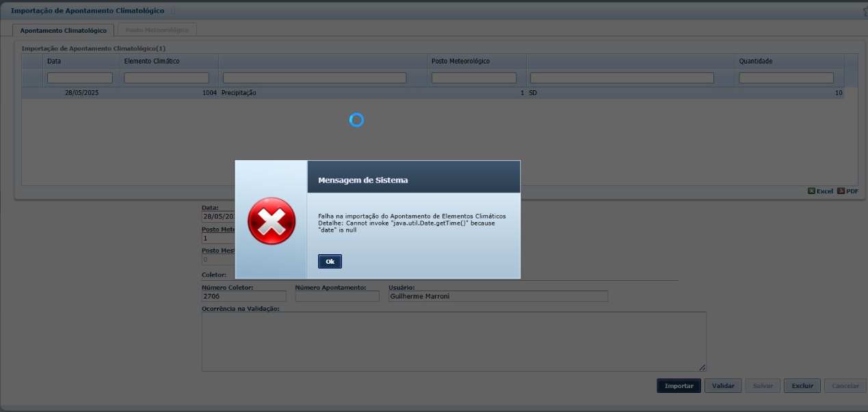Click the Data column filter field
The image size is (868, 412).
79,78
